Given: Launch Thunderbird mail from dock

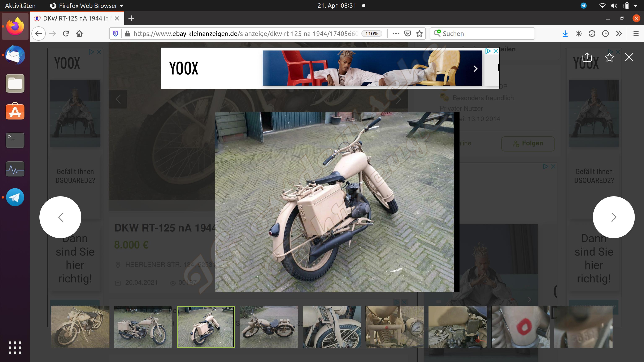Looking at the screenshot, I should coord(15,55).
